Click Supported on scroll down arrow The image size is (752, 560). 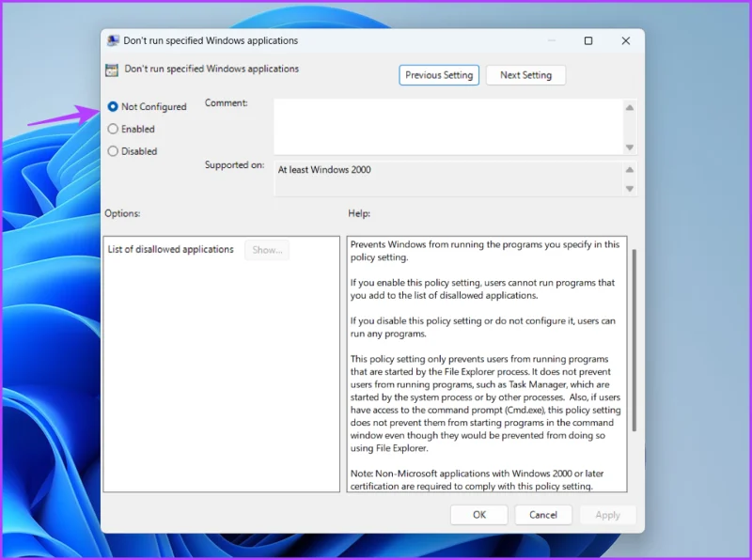(x=630, y=189)
